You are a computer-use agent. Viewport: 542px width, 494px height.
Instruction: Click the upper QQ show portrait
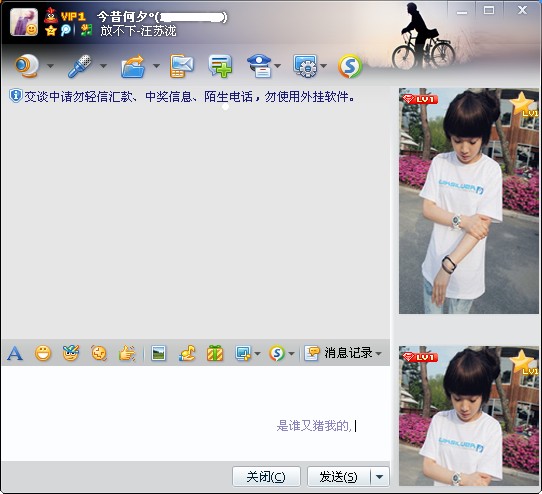[469, 201]
